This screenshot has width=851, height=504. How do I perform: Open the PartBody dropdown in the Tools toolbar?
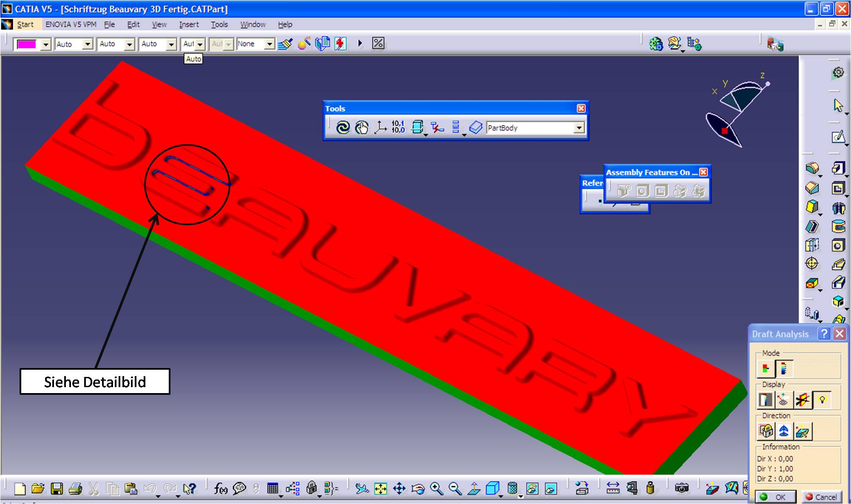(x=579, y=128)
